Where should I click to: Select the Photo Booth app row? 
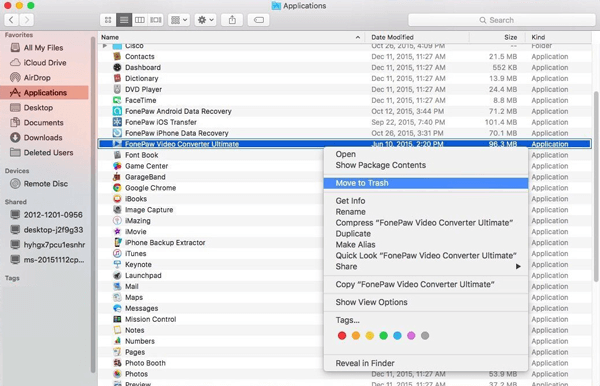click(211, 363)
